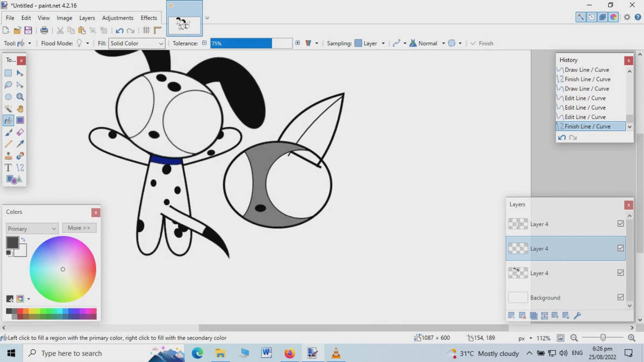Click More >> button in Colors
Screen dimensions: 644x362
click(79, 227)
